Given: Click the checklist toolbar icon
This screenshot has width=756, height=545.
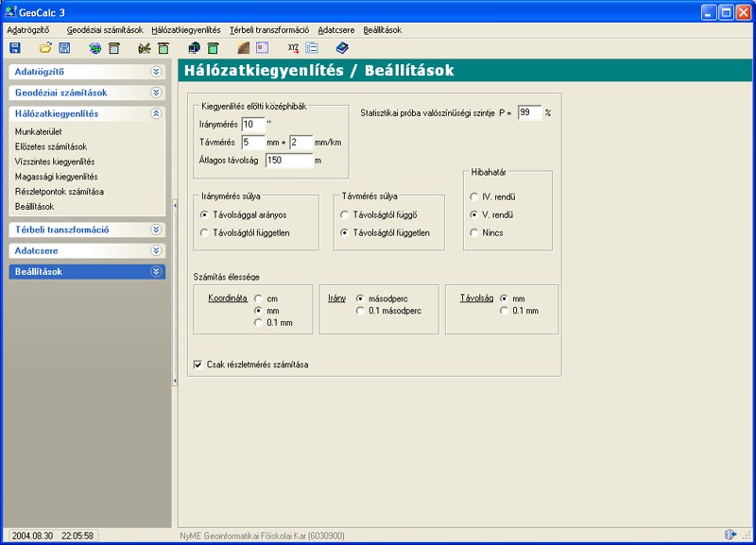Looking at the screenshot, I should pos(312,48).
